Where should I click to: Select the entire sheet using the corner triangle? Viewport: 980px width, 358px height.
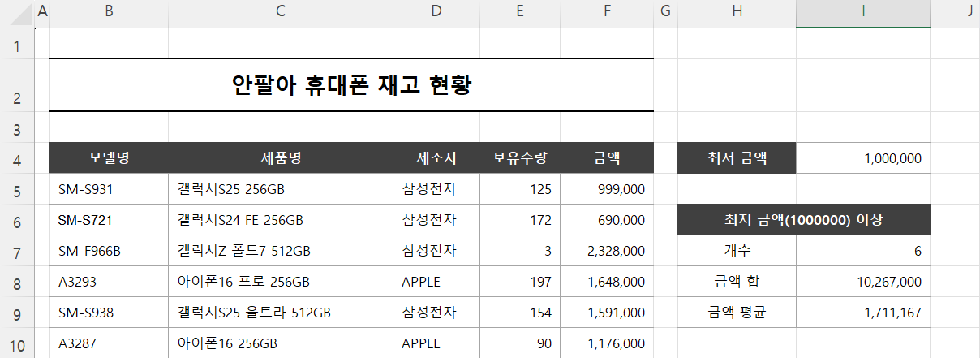[17, 13]
